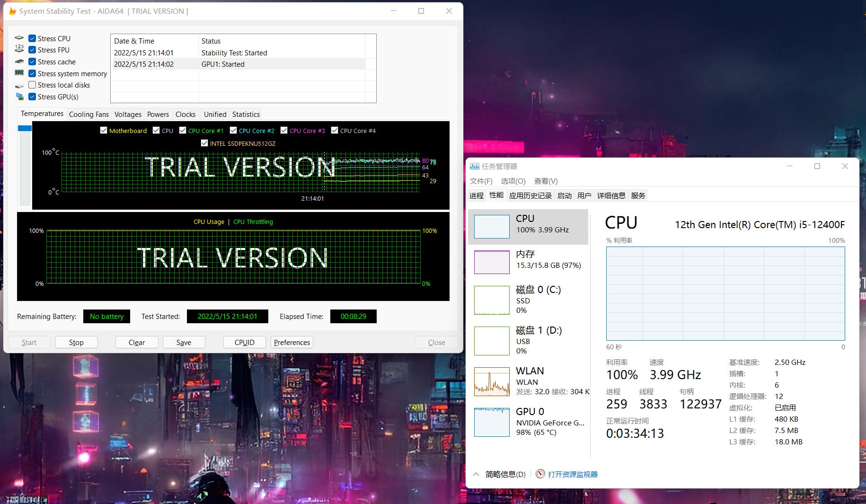Hide the Motherboard temperature line
This screenshot has width=866, height=504.
(x=104, y=130)
